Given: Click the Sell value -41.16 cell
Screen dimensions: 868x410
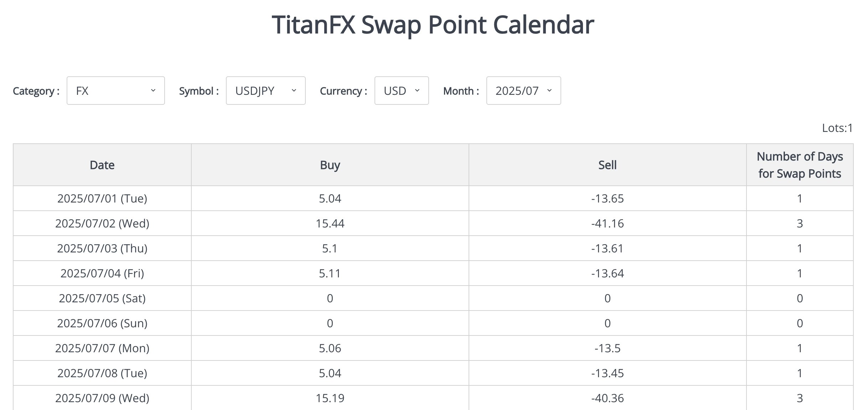Looking at the screenshot, I should (x=607, y=224).
